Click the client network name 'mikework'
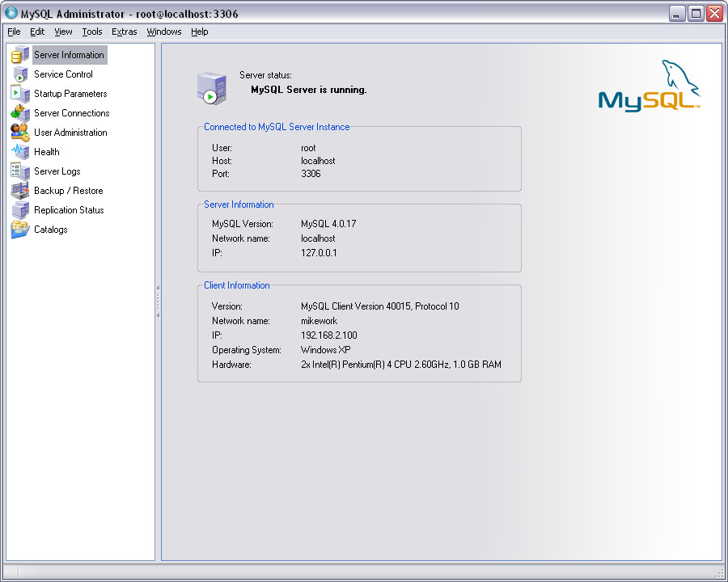 319,321
